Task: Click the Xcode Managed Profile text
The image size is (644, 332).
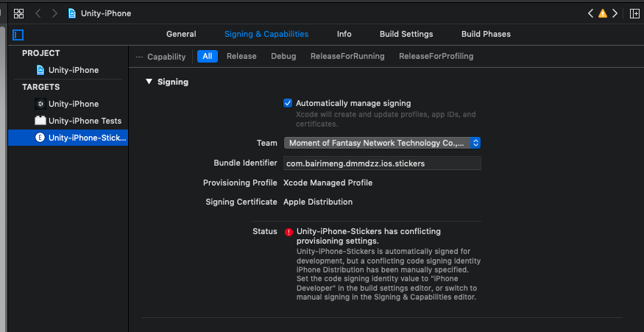Action: click(328, 183)
